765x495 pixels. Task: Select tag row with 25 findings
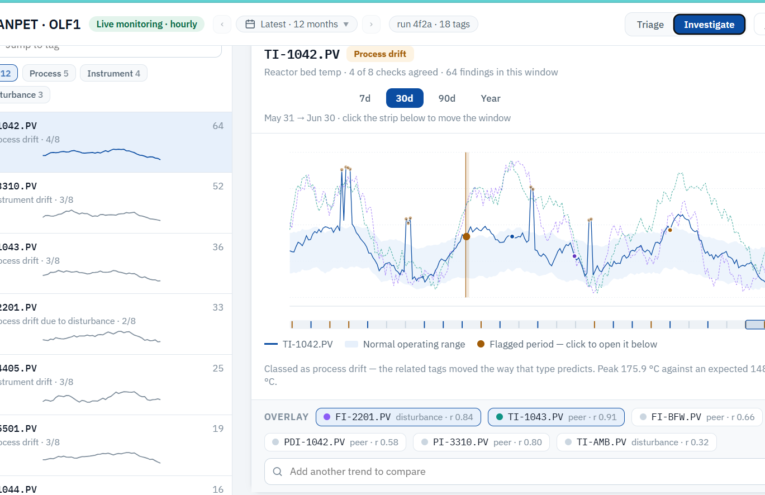pos(116,385)
